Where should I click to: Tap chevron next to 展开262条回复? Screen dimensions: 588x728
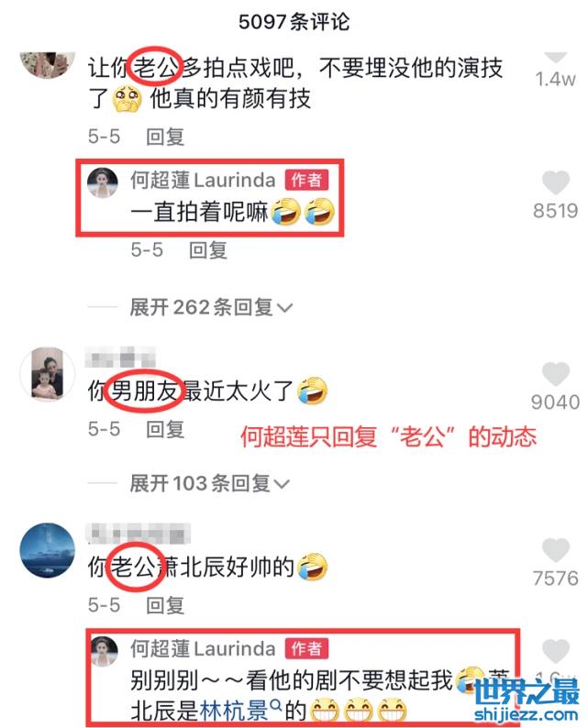(284, 308)
